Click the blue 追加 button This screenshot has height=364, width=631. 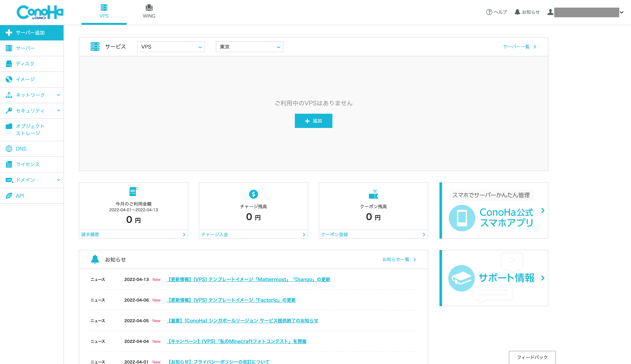[x=313, y=121]
